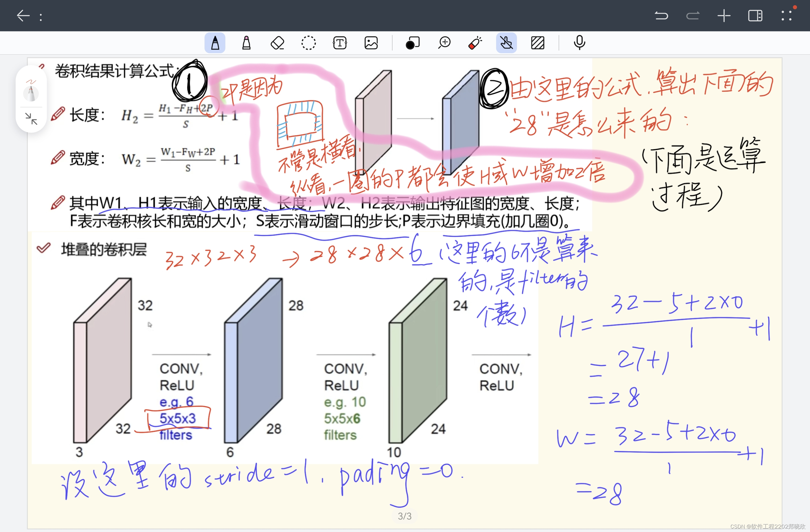The height and width of the screenshot is (532, 810).
Task: Select the Highlighter tool
Action: pyautogui.click(x=246, y=43)
